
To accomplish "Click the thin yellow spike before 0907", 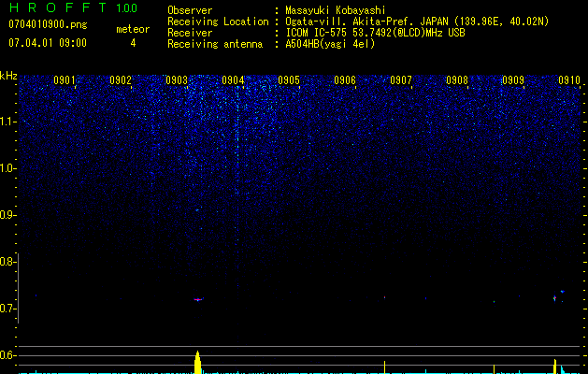I will 385,367.
